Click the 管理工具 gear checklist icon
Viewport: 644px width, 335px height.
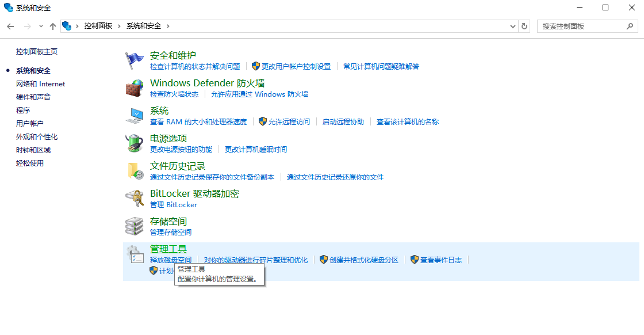(135, 254)
